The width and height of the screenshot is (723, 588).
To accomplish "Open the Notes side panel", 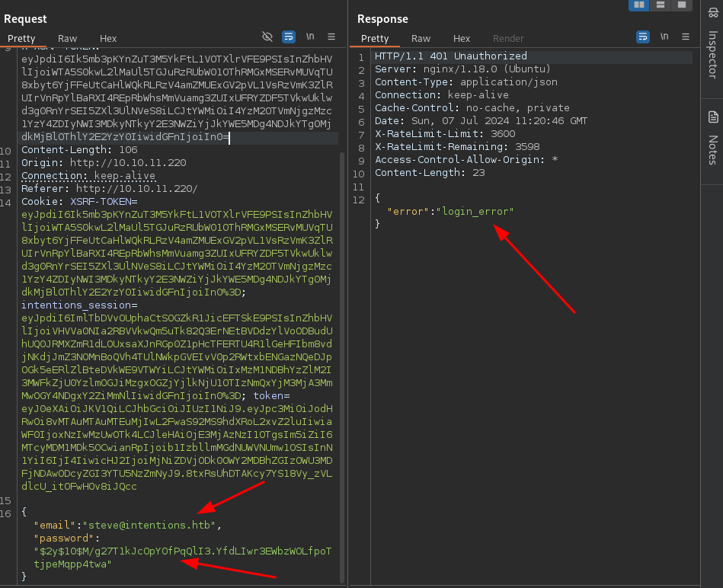I will coord(712,139).
